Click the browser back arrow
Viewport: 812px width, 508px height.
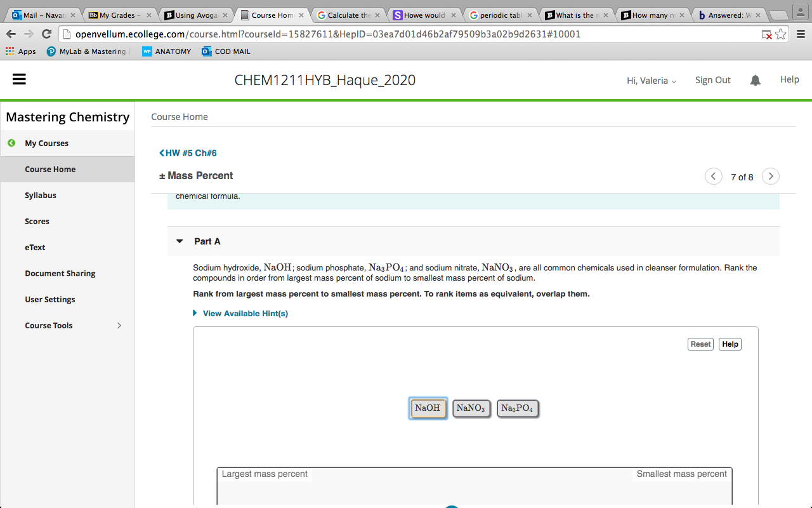pos(11,34)
